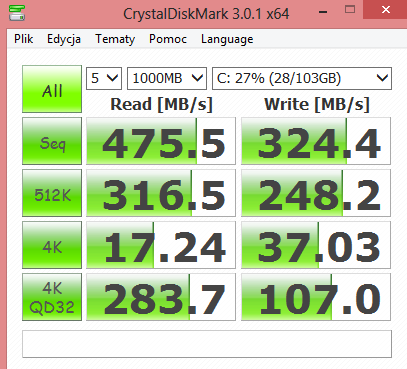Open the Pomoc menu
The width and height of the screenshot is (407, 369).
pyautogui.click(x=168, y=39)
